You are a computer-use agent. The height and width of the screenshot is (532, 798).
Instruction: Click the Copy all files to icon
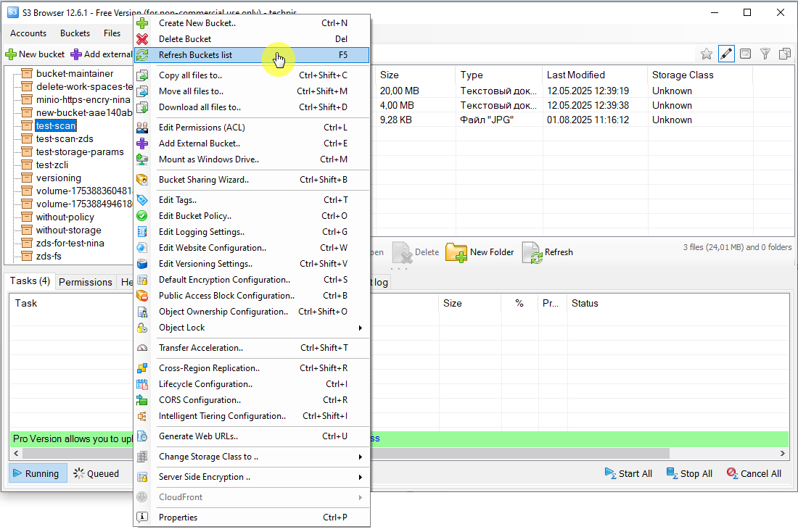click(x=142, y=75)
